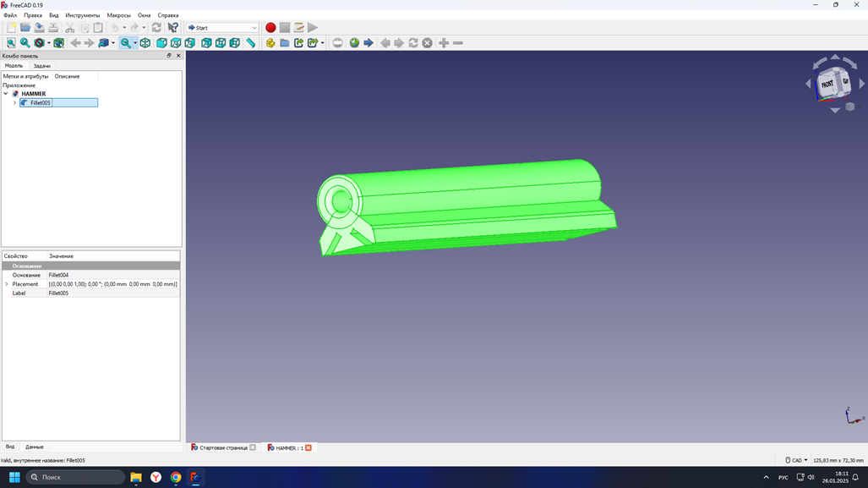
Task: Open the Инструменты menu
Action: (82, 15)
